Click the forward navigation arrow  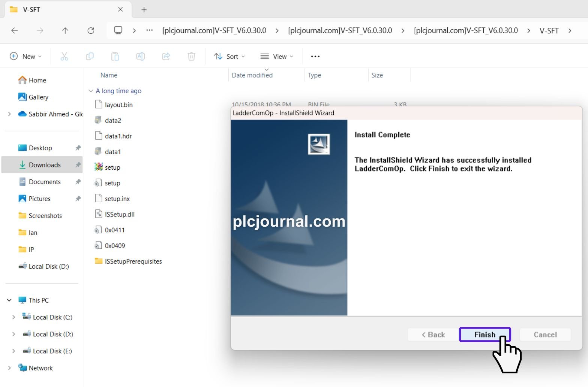(x=40, y=31)
